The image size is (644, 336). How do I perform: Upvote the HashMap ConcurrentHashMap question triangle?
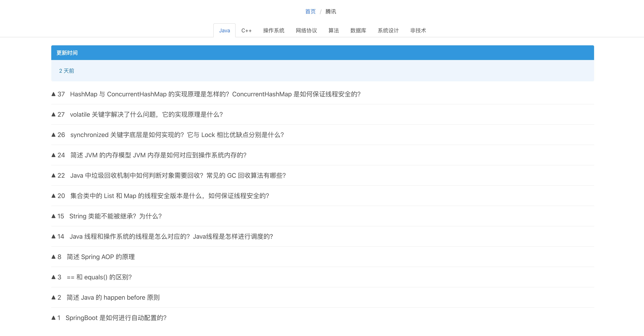tap(53, 94)
